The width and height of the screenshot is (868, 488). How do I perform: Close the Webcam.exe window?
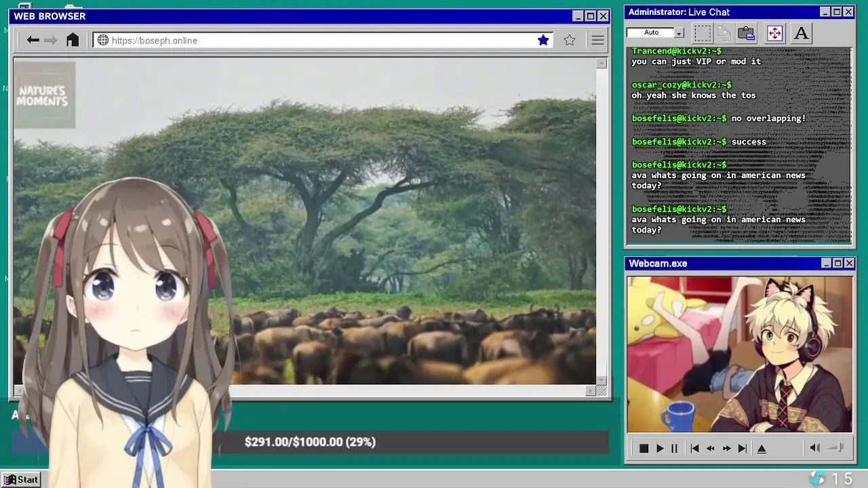point(849,264)
